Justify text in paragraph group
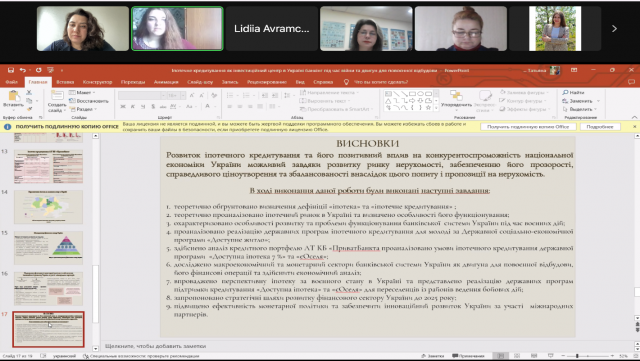The width and height of the screenshot is (640, 361). 260,107
